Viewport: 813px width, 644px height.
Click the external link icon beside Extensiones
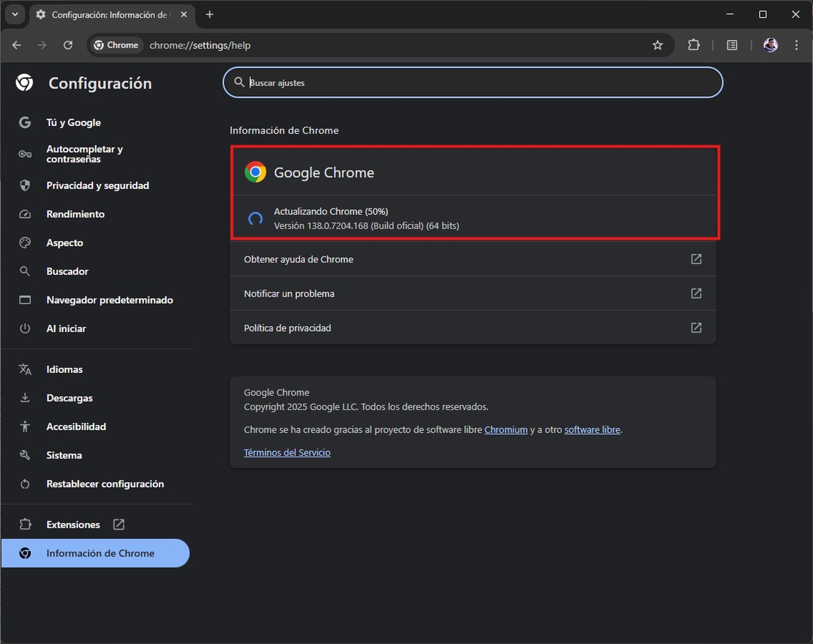[x=119, y=524]
